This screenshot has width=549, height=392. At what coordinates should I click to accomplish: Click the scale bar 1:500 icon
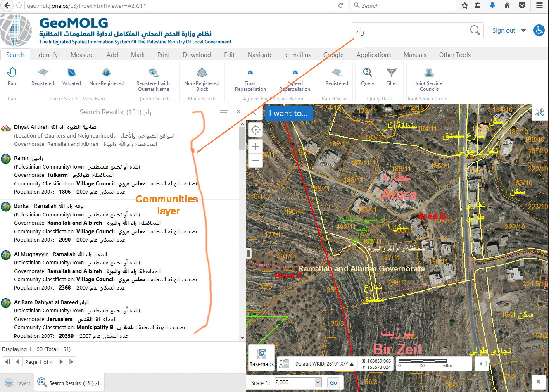(481, 364)
